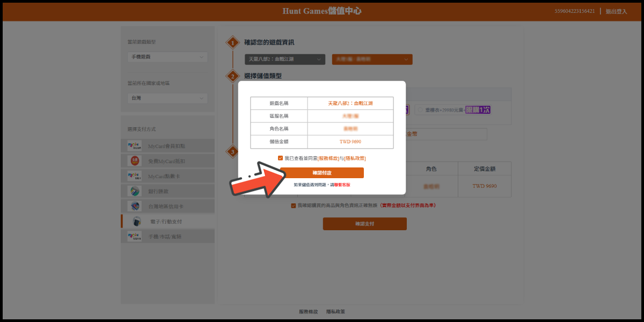Viewport: 644px width, 322px height.
Task: Click the 電子/行動支付 wallet icon
Action: pos(137,221)
